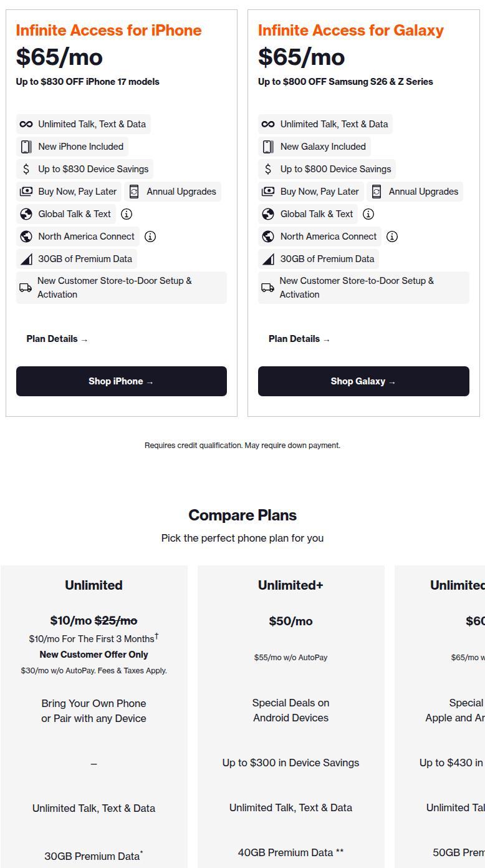Click infinity icon in iPhone plan card
This screenshot has width=485, height=868.
coord(26,124)
